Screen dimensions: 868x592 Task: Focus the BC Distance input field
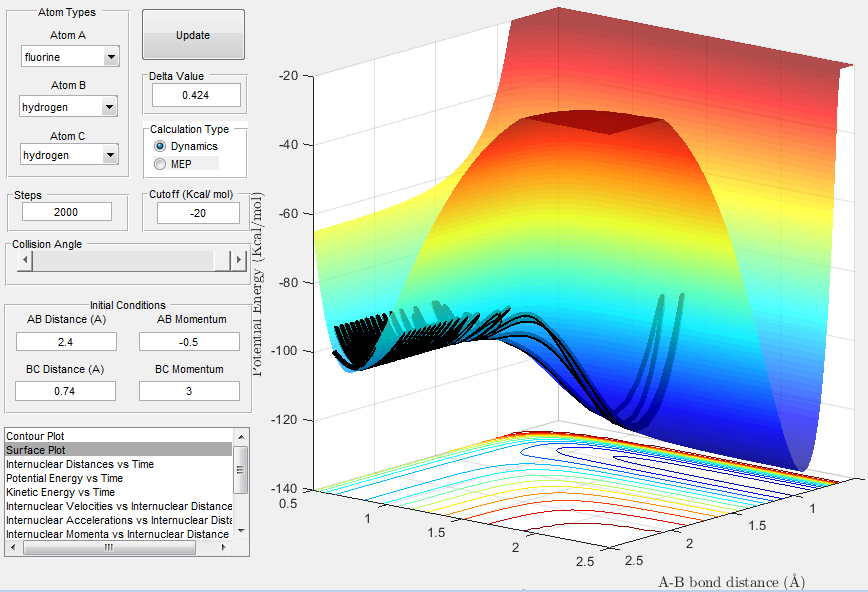(x=66, y=391)
